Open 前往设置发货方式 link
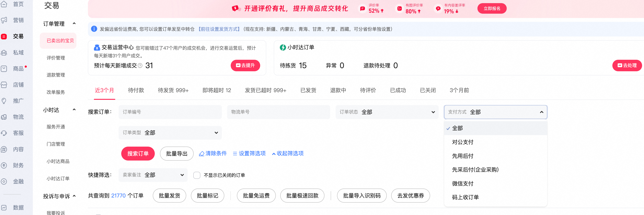 (219, 29)
